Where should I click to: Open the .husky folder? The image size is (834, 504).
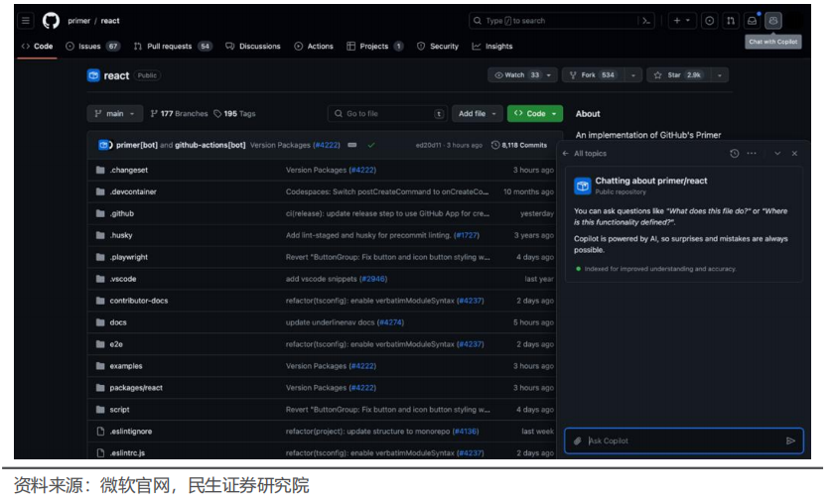point(121,235)
